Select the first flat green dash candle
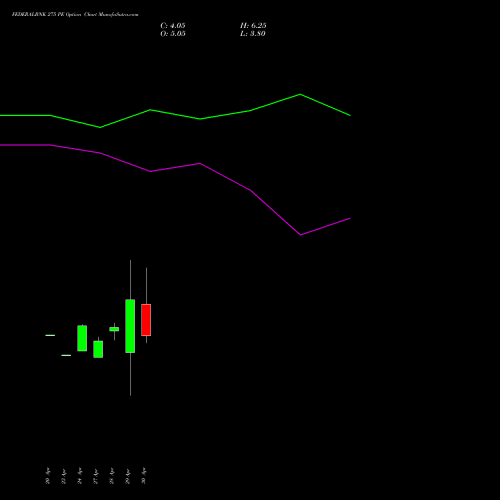 click(50, 335)
